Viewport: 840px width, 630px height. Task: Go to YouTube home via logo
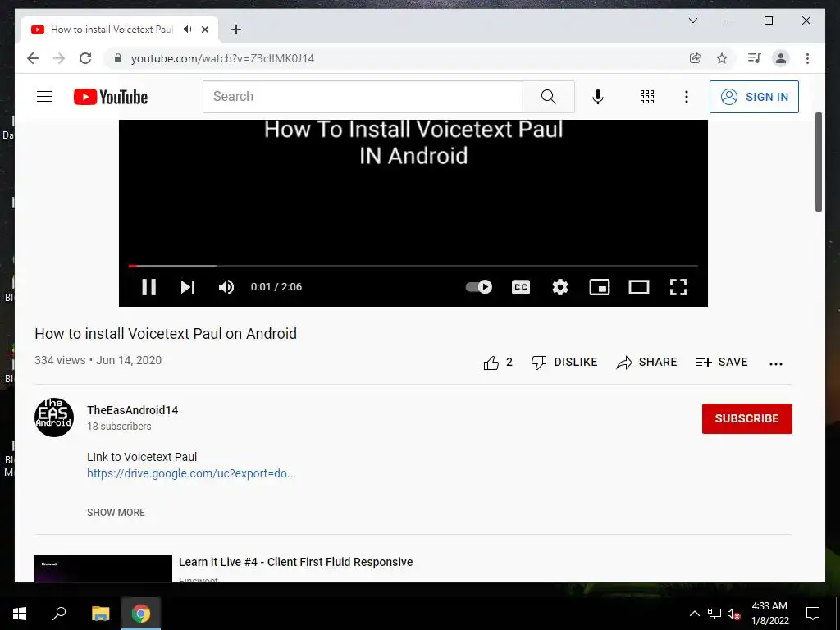(x=111, y=97)
